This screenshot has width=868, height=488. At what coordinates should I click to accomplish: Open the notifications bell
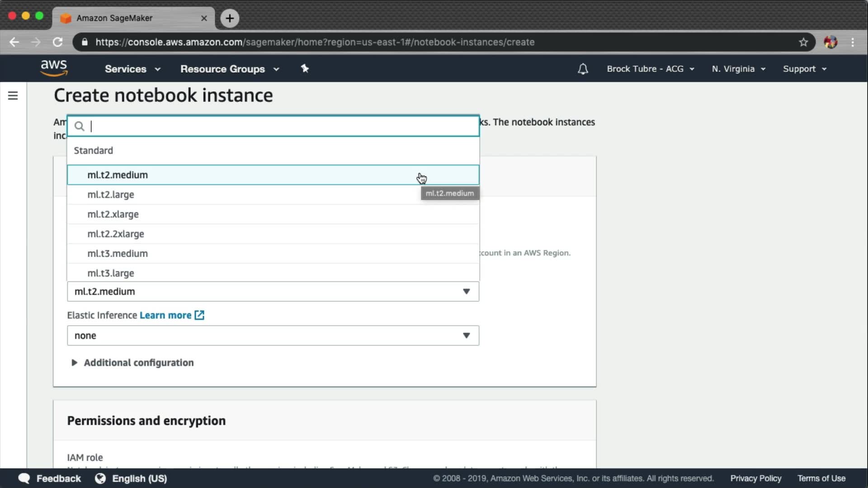coord(583,69)
